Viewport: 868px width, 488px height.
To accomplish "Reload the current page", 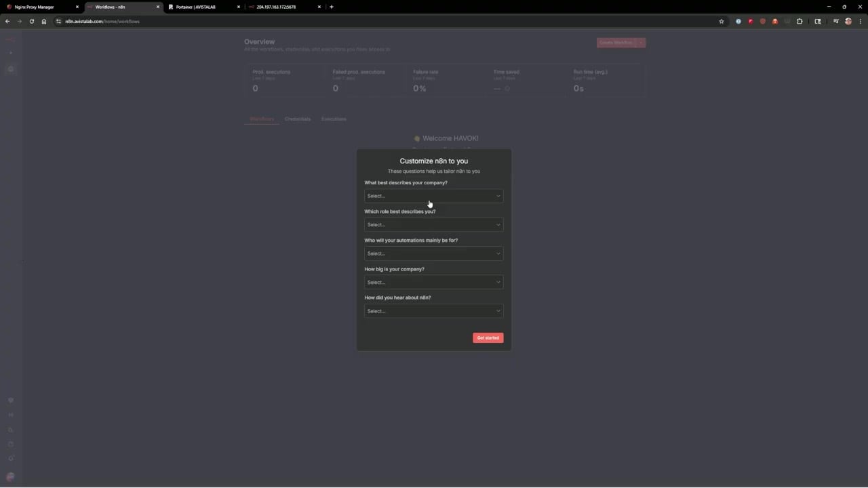I will [x=31, y=21].
